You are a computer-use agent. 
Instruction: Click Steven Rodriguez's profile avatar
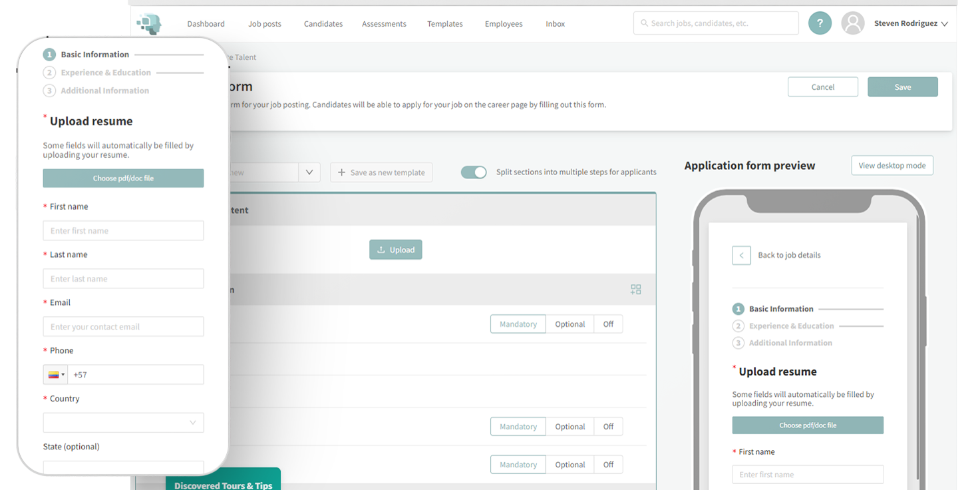pyautogui.click(x=852, y=23)
